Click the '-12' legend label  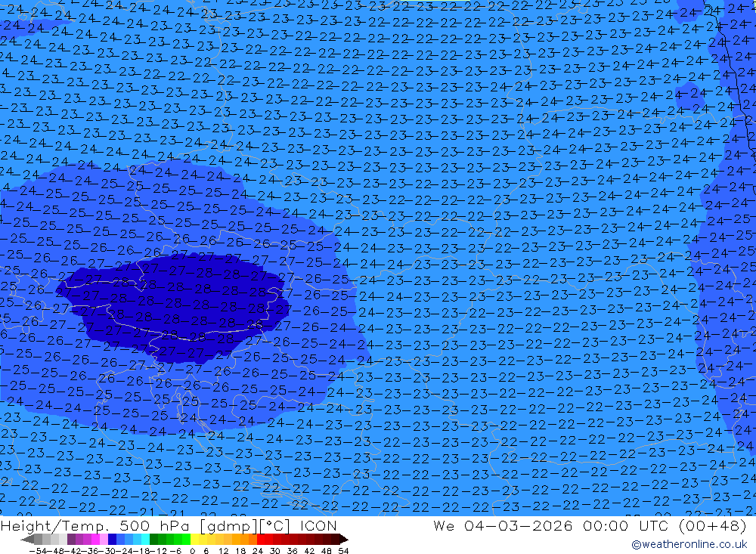[x=159, y=551]
